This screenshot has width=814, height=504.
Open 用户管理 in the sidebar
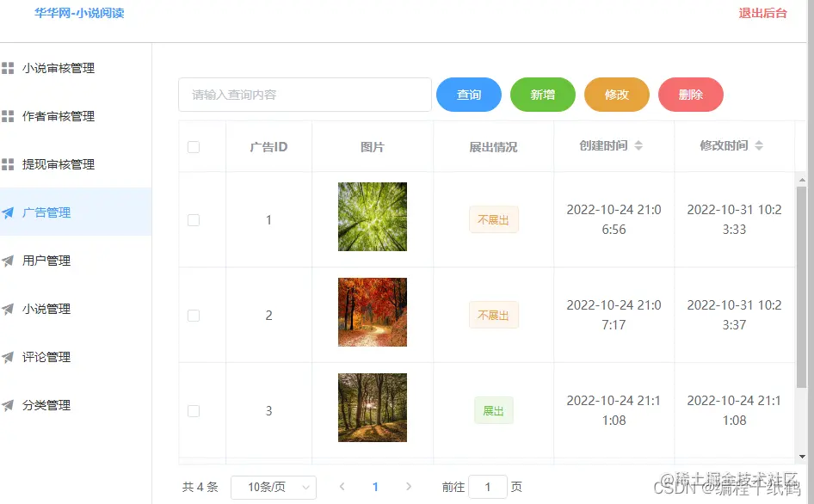(x=76, y=261)
